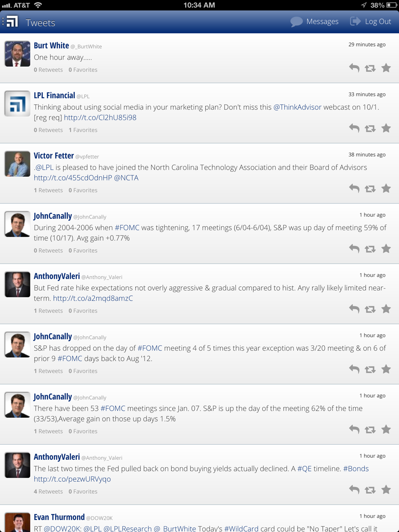Viewport: 399px width, 532px height.
Task: Retweet the S&P dropped on FOMC day tweet
Action: tap(370, 370)
